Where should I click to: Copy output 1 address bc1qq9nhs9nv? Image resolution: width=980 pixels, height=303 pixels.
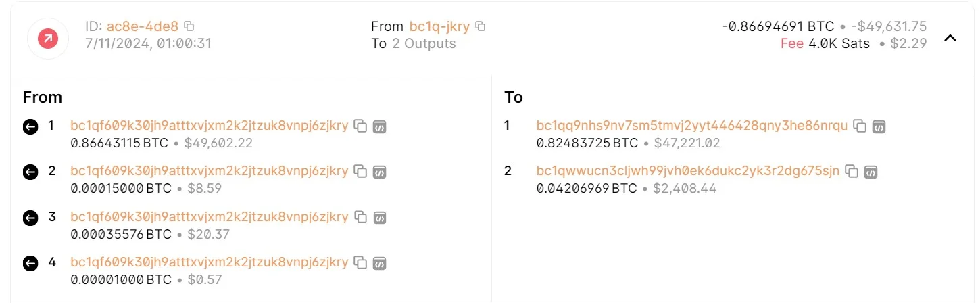(860, 126)
